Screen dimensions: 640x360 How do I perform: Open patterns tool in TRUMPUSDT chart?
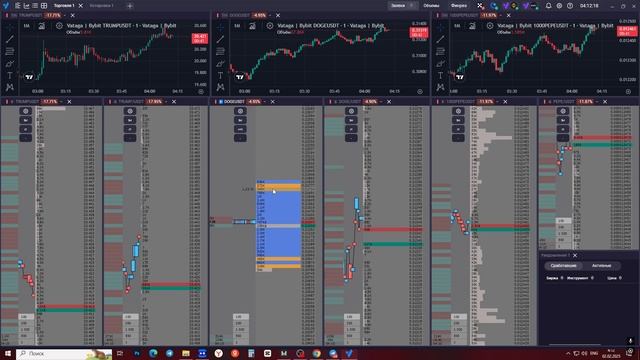pos(10,87)
